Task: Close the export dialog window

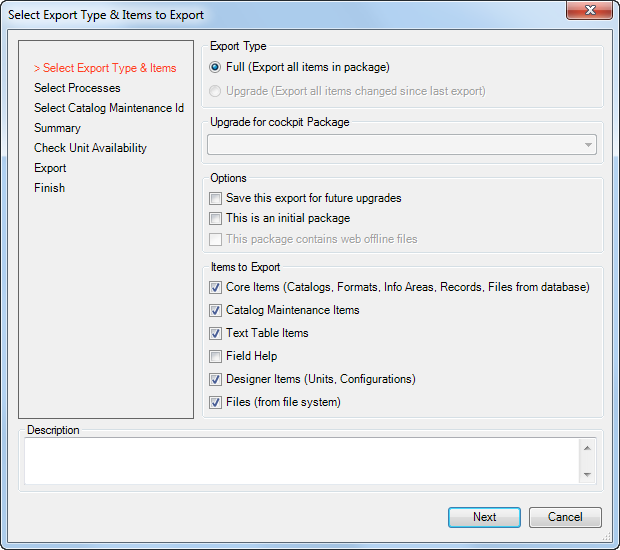Action: click(589, 10)
